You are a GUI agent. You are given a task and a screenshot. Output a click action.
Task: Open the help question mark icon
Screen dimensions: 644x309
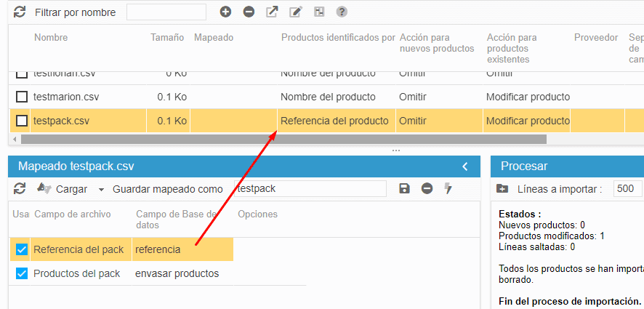pos(342,12)
